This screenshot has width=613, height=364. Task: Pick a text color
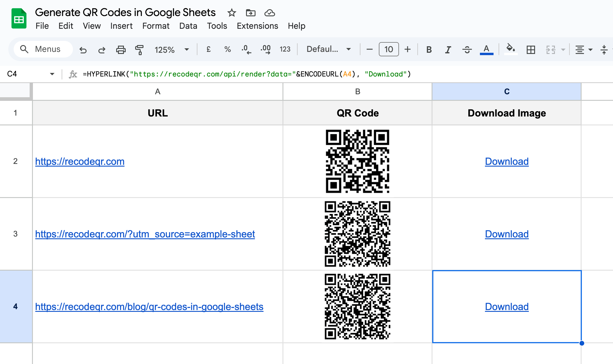tap(486, 50)
